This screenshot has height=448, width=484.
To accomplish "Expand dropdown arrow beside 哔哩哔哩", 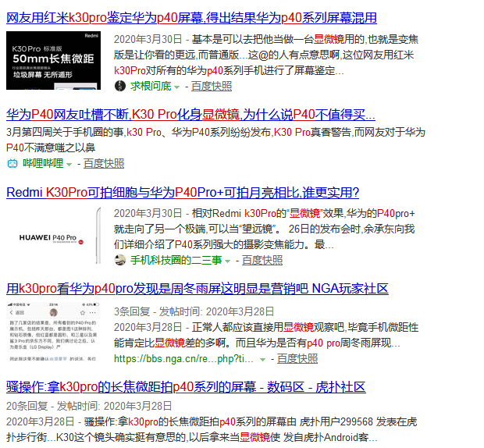I will 69,164.
